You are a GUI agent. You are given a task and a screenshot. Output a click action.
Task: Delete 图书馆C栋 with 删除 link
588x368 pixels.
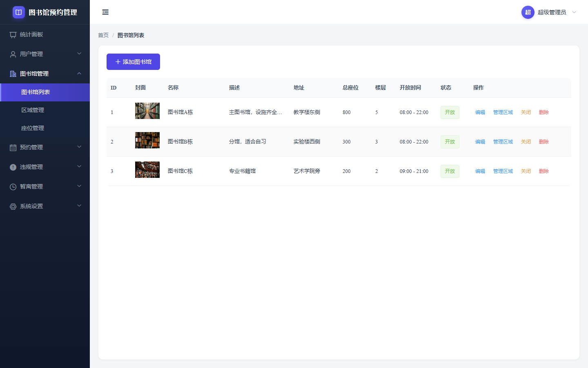(x=544, y=171)
